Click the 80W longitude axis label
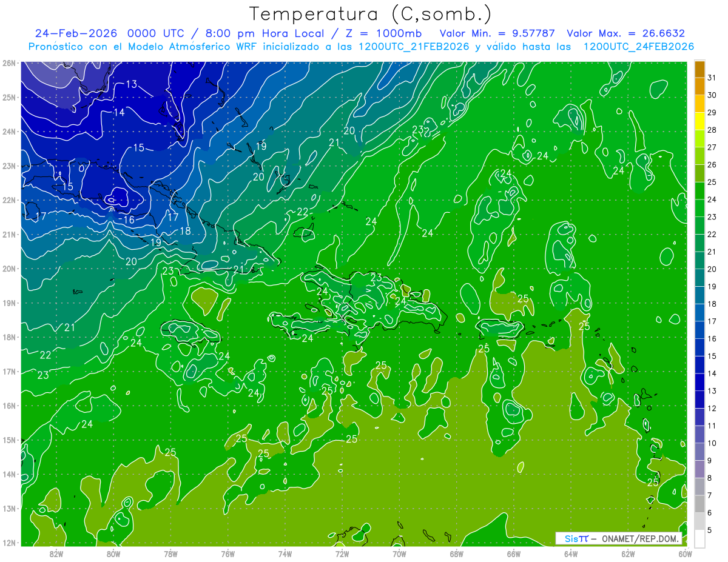The image size is (728, 562). (113, 554)
